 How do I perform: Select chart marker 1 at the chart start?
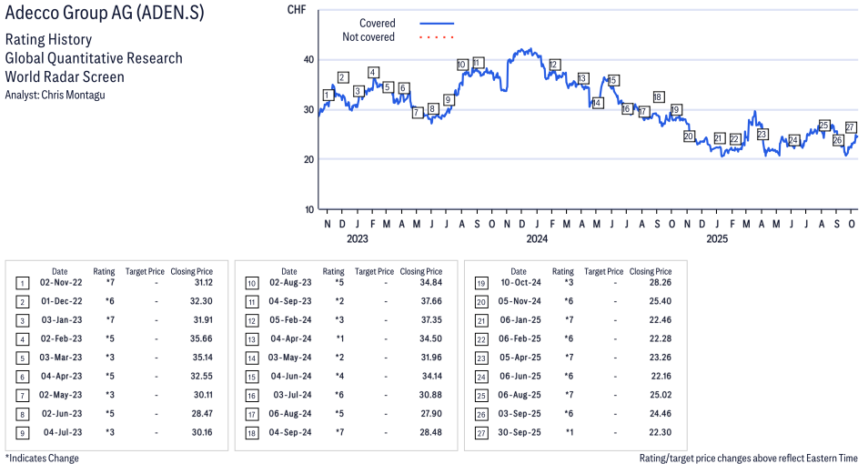(x=328, y=96)
